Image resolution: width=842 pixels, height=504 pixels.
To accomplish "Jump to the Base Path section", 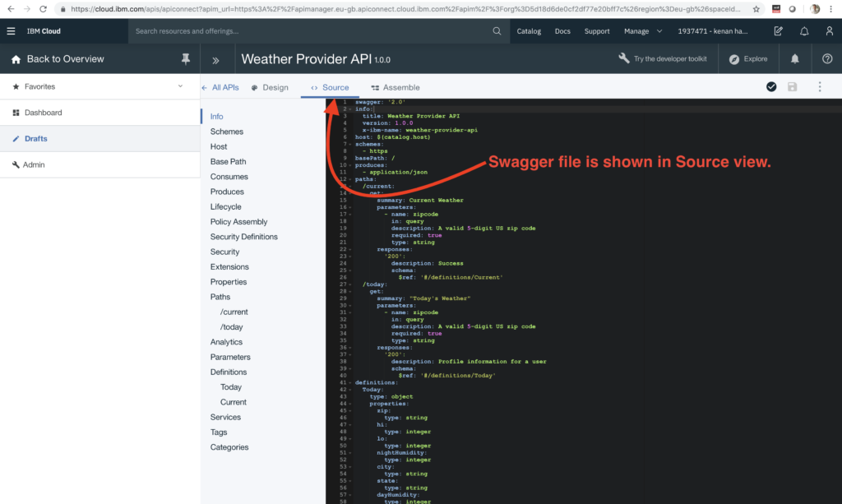I will click(229, 161).
